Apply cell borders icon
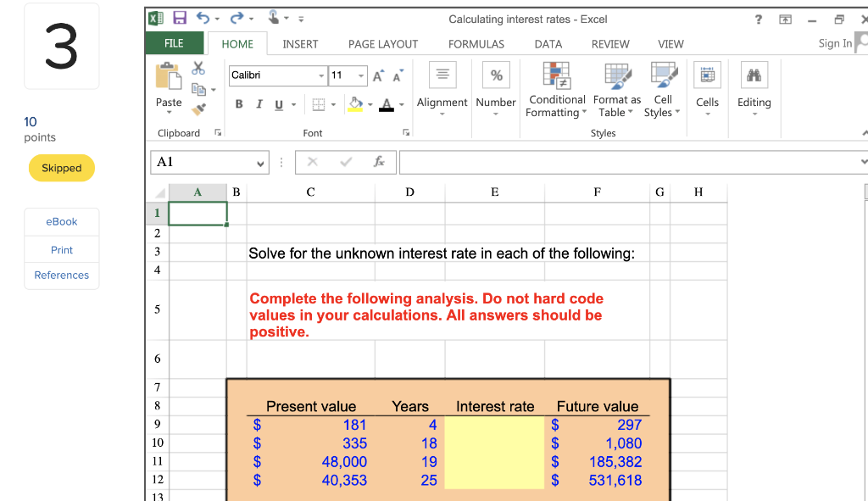The image size is (868, 501). click(x=319, y=104)
